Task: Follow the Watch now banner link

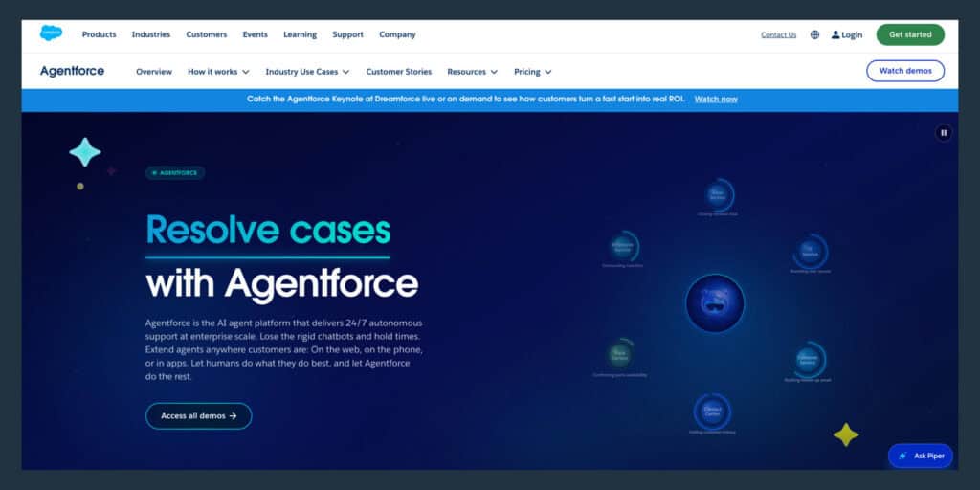Action: point(716,100)
